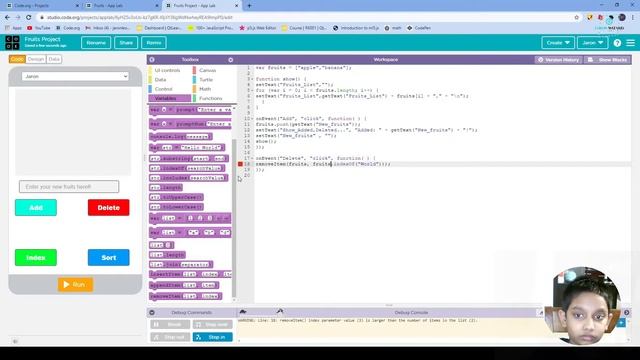This screenshot has width=640, height=360.
Task: Open Version History
Action: (558, 60)
